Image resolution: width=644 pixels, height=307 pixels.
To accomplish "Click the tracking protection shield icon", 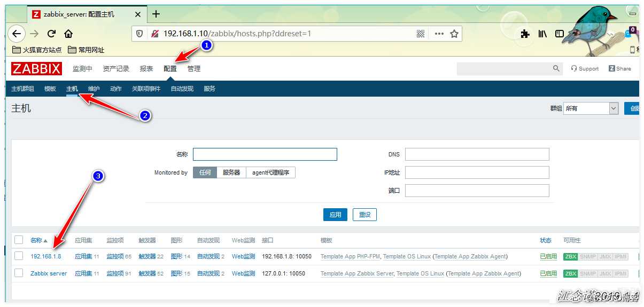I will pyautogui.click(x=139, y=34).
